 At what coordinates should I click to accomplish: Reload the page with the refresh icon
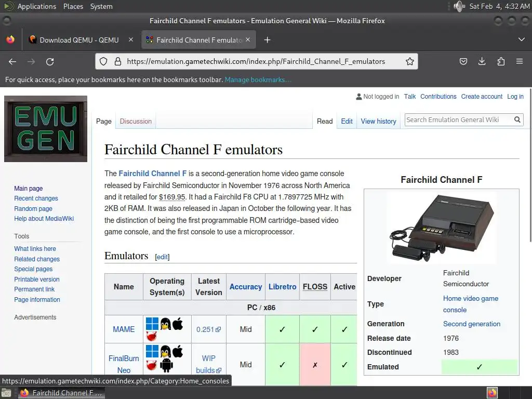pos(50,61)
